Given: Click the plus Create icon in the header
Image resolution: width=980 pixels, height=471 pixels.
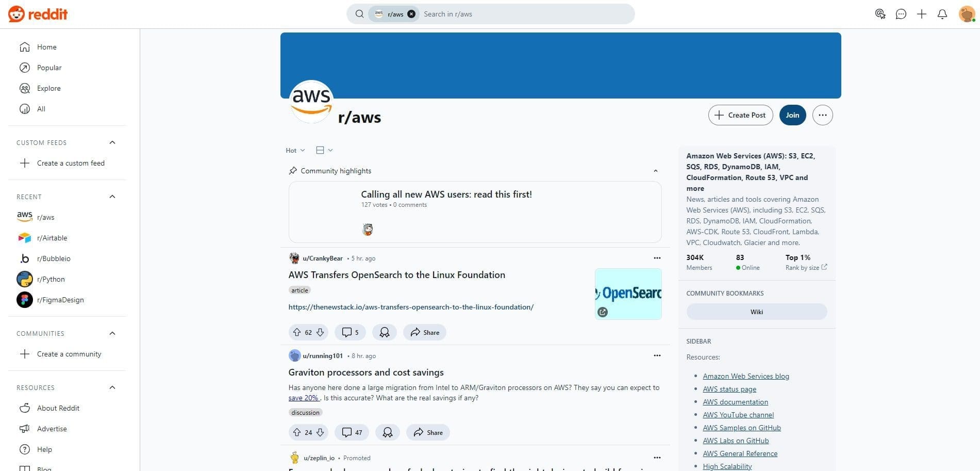Looking at the screenshot, I should click(x=921, y=14).
